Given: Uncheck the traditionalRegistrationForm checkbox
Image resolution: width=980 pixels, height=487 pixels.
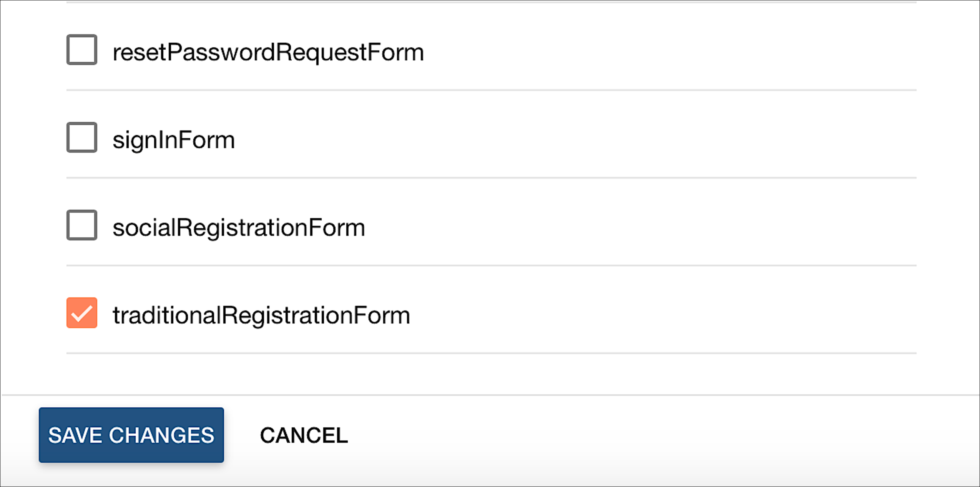Looking at the screenshot, I should 82,313.
